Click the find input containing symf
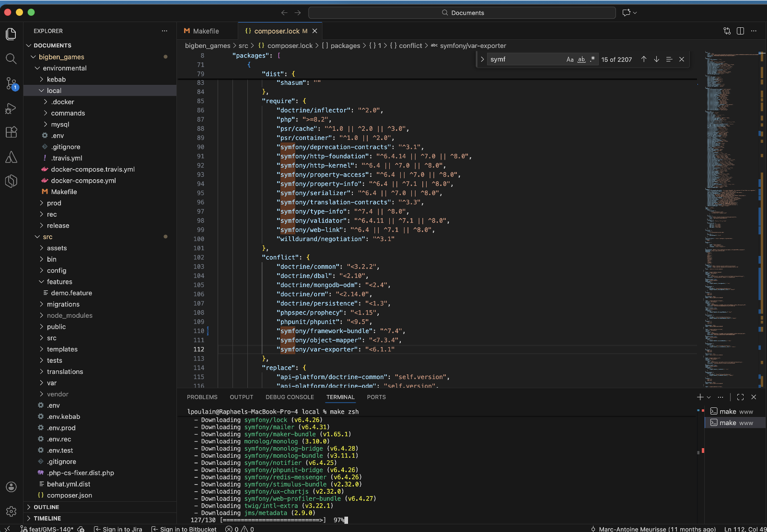Image resolution: width=767 pixels, height=532 pixels. tap(525, 59)
